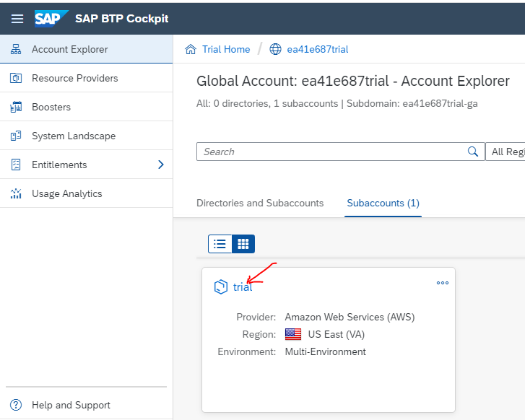Click the Usage Analytics chart icon

tap(16, 193)
